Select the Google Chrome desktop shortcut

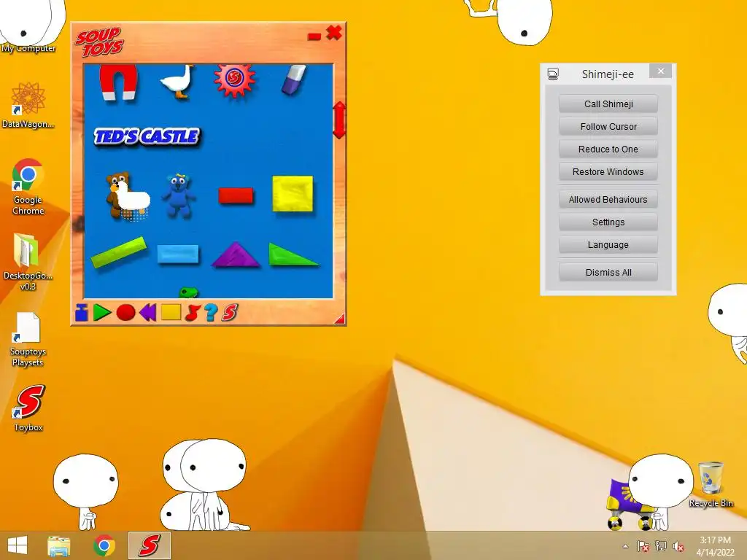(28, 186)
